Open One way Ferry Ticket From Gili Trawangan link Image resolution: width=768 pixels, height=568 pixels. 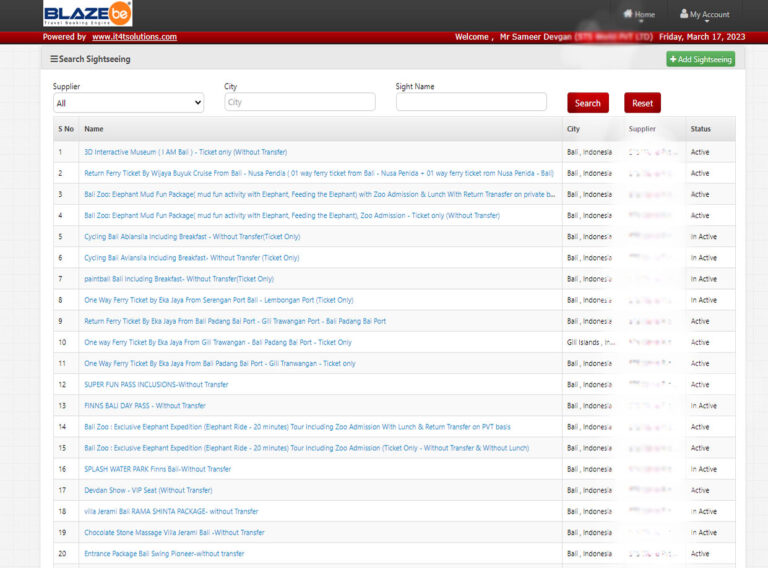[x=218, y=342]
